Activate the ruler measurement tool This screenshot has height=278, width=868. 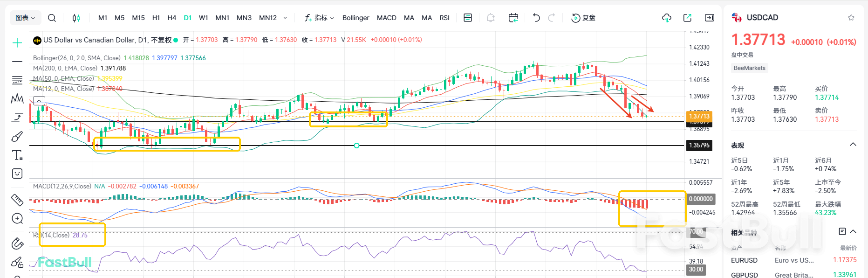pos(17,200)
